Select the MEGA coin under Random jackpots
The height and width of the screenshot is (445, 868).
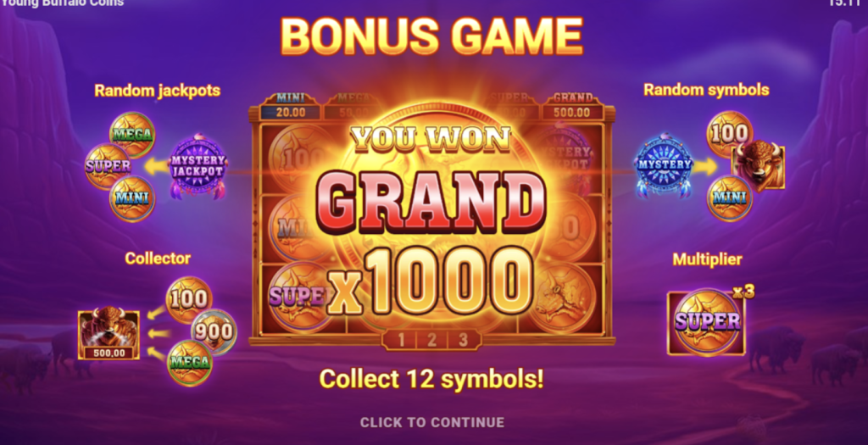click(x=132, y=135)
